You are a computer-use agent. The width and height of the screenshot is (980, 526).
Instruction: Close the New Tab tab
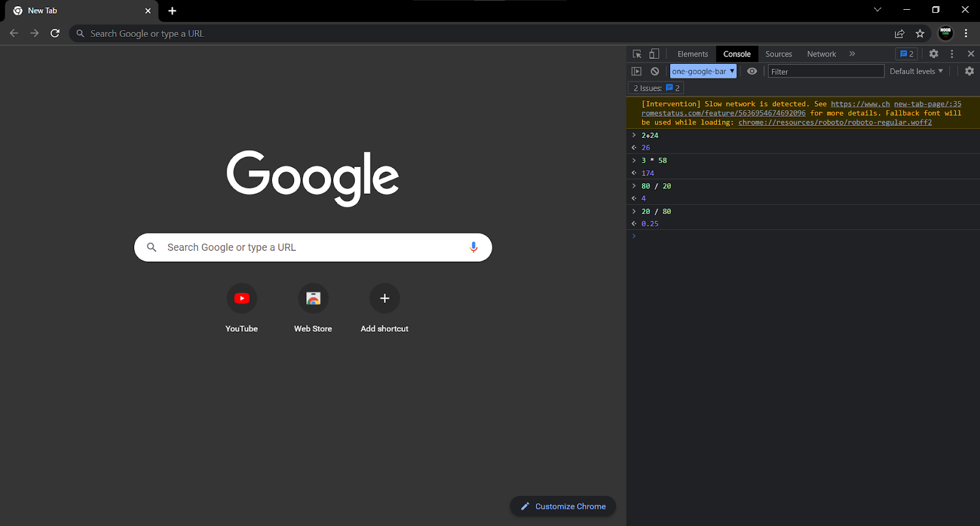pyautogui.click(x=148, y=11)
